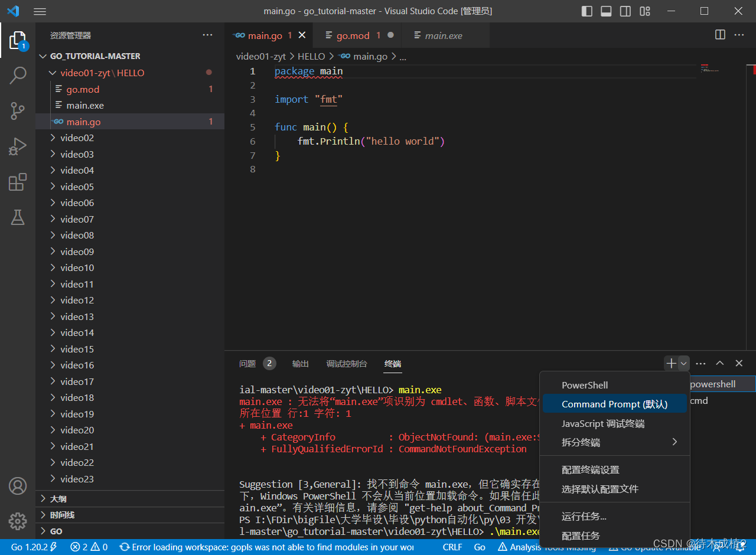
Task: Click CRLF line ending in status bar
Action: coord(452,547)
